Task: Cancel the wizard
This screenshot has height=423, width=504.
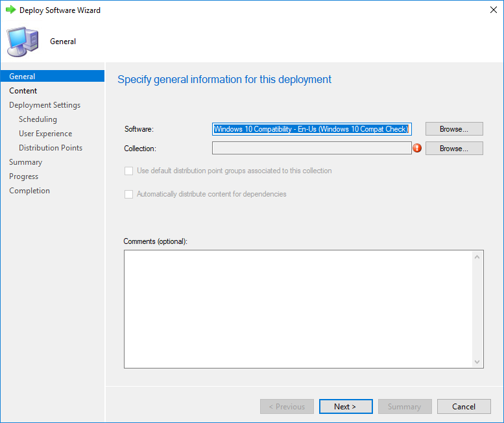Action: 464,407
